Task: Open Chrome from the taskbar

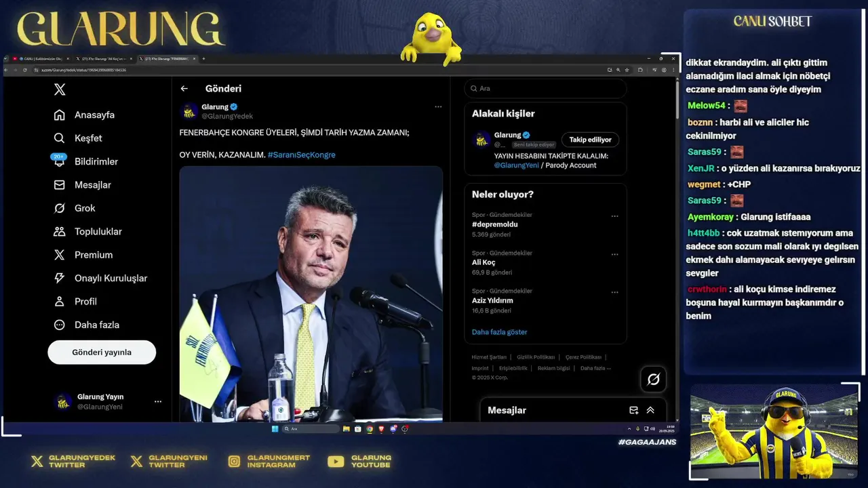Action: pos(370,429)
